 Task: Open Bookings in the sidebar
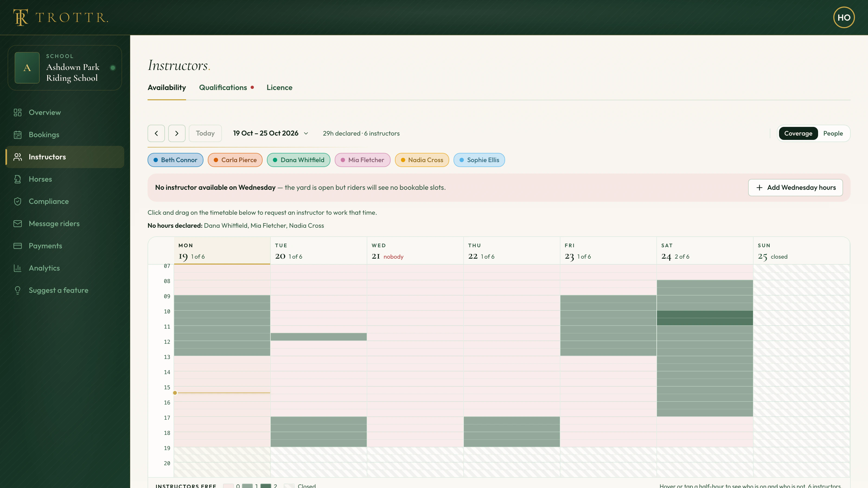click(x=65, y=135)
